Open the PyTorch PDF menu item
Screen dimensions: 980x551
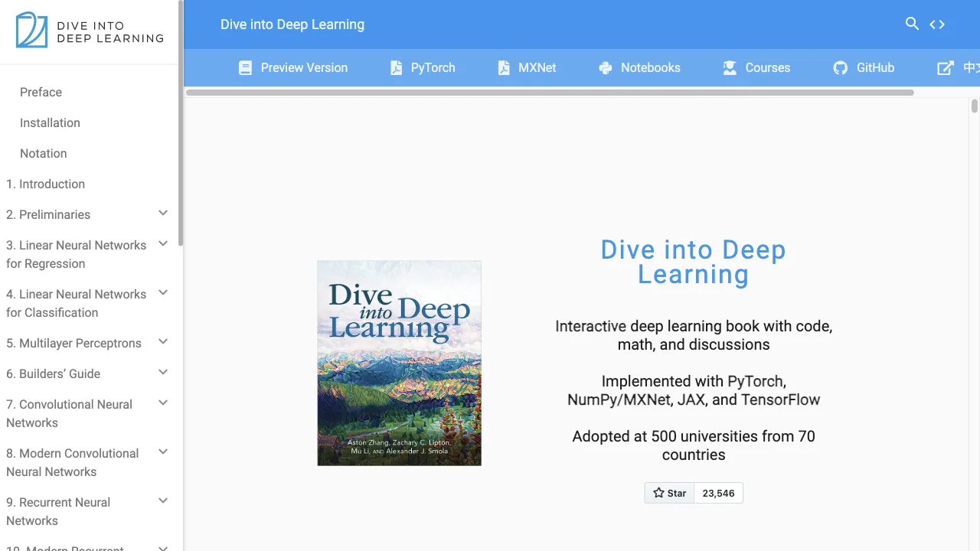pos(423,68)
